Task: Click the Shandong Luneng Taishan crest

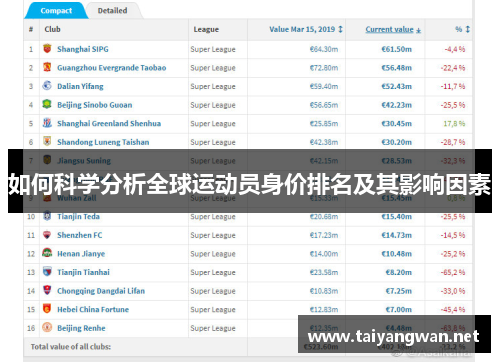Action: 47,141
